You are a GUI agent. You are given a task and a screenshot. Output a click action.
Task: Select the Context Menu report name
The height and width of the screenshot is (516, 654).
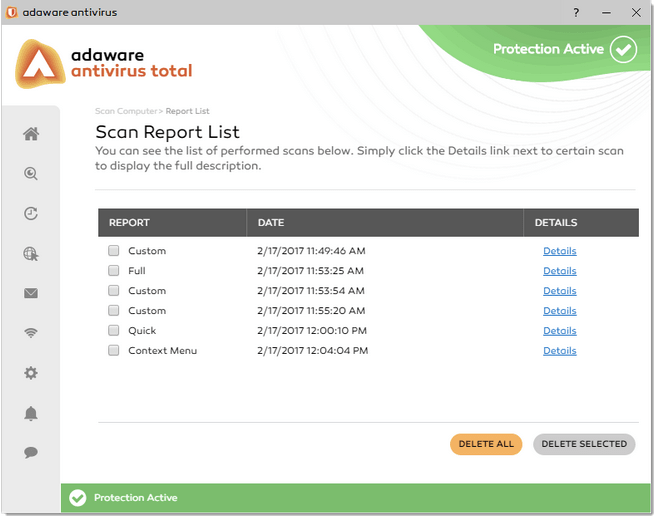(x=163, y=351)
